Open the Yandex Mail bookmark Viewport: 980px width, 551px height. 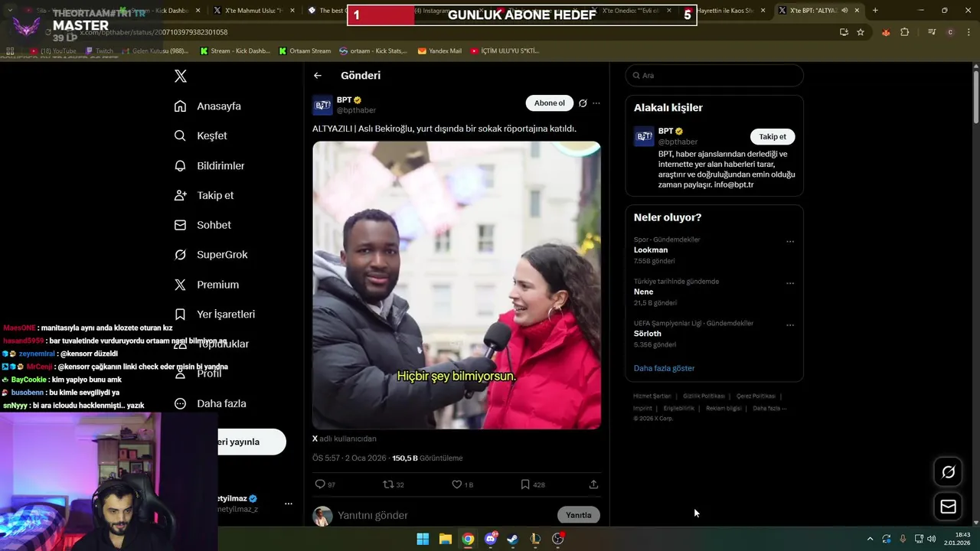point(439,51)
